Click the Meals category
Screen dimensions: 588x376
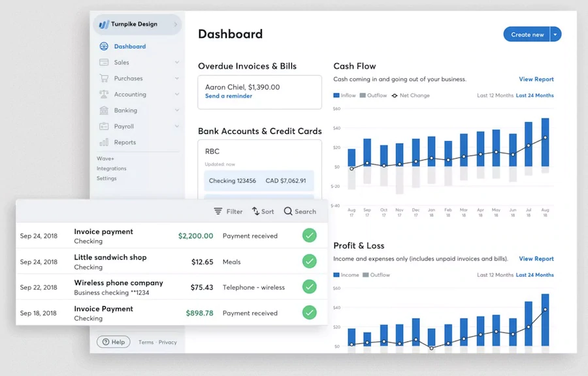(232, 262)
